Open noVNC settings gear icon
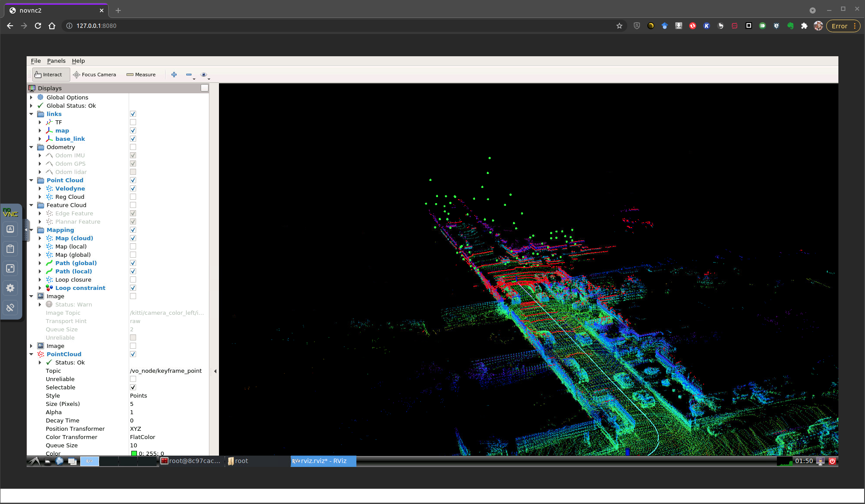This screenshot has height=504, width=865. 10,288
